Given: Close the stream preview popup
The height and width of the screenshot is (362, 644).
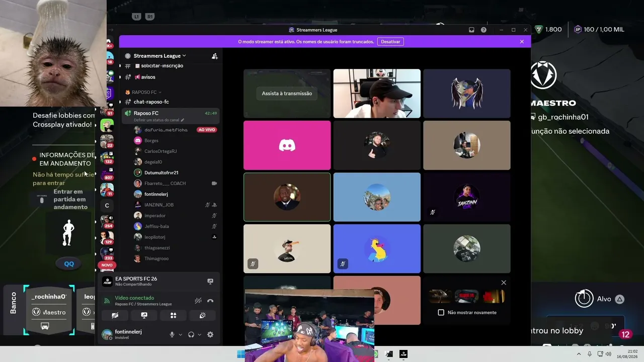Looking at the screenshot, I should point(504,283).
